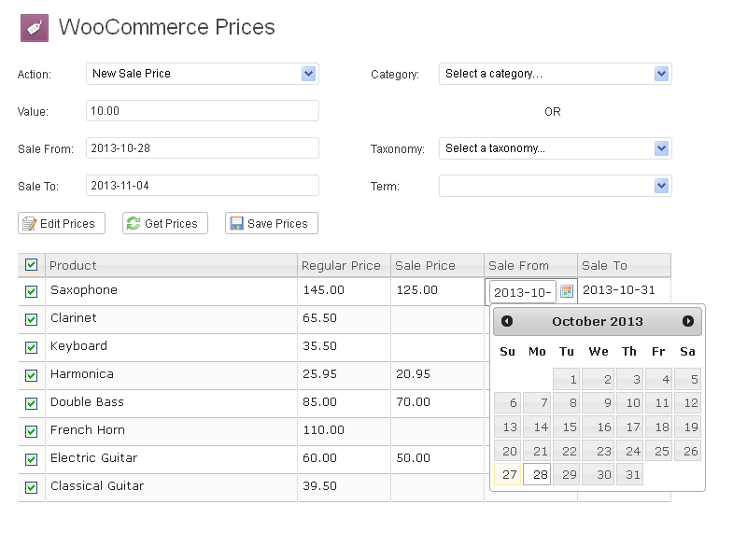Click Harmonica's sale price 20.95
Image resolution: width=747 pixels, height=560 pixels.
pos(413,374)
